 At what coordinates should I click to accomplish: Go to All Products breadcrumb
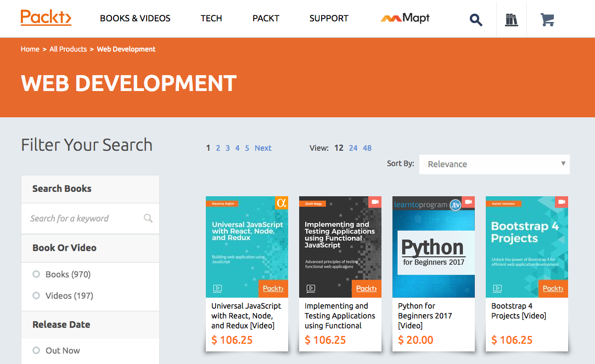(68, 49)
